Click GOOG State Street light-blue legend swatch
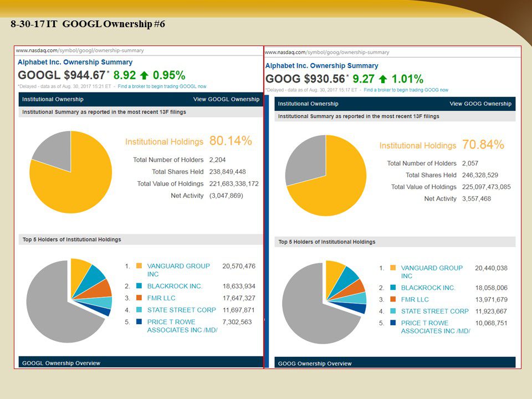Viewport: 532px width, 399px height. [x=393, y=311]
